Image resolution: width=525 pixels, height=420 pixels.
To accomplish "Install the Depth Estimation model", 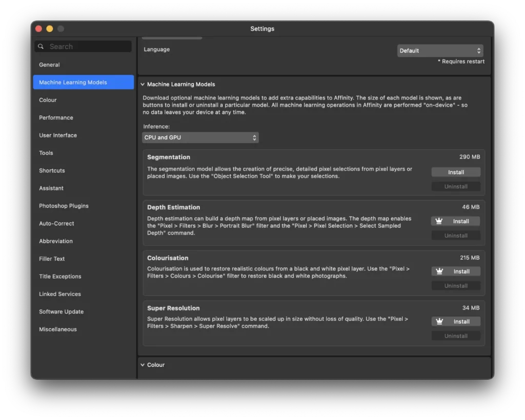I will (456, 221).
